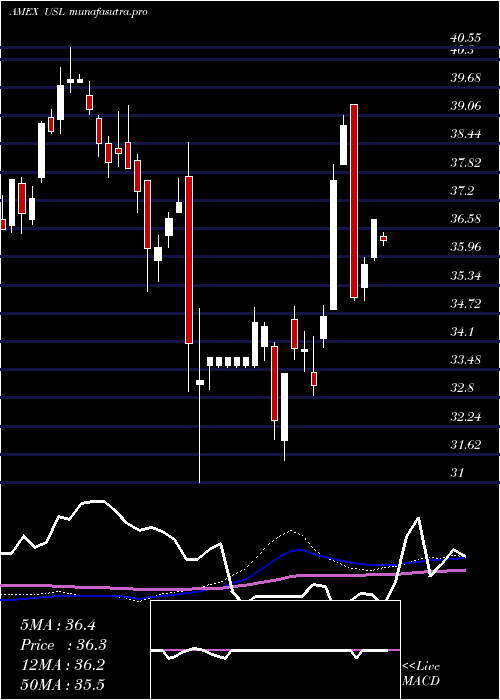
Task: Click the 32.8 price axis label
Action: [462, 388]
